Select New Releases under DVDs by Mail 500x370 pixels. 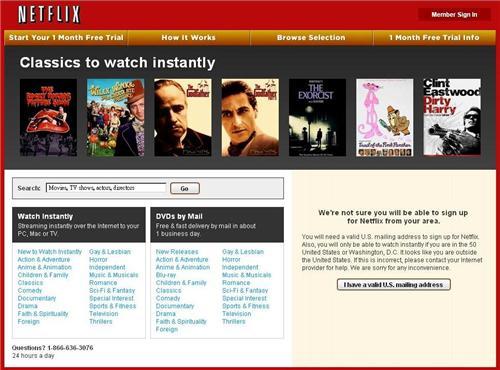[177, 252]
